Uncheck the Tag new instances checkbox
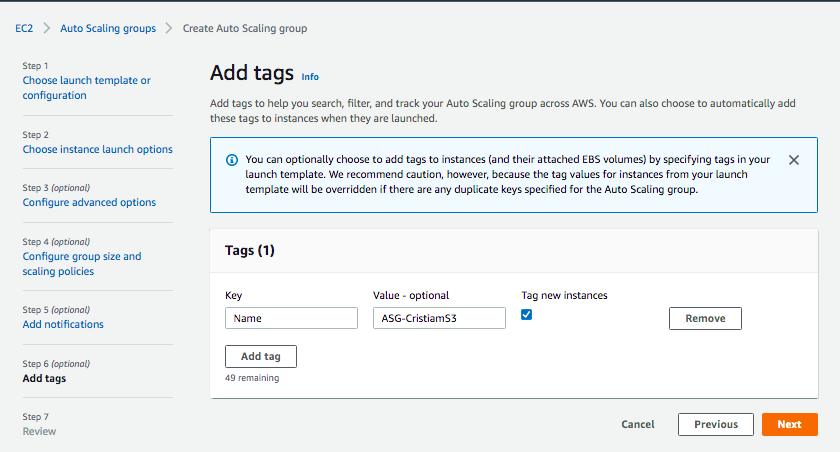 click(527, 315)
